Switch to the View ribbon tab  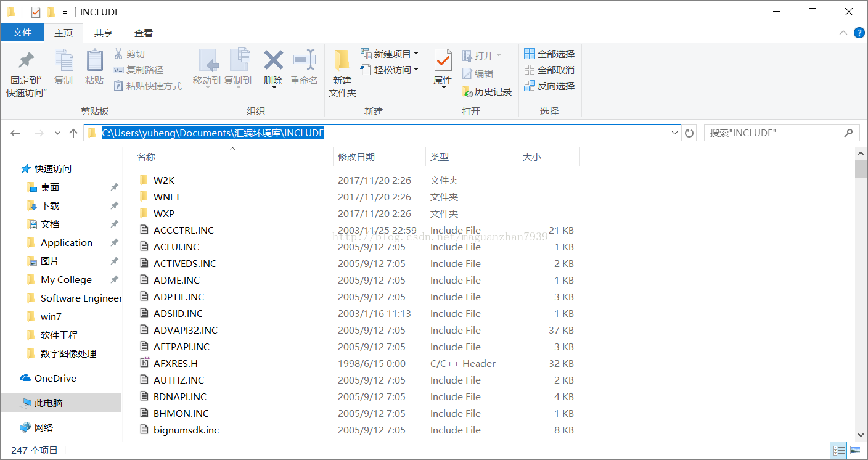coord(144,33)
